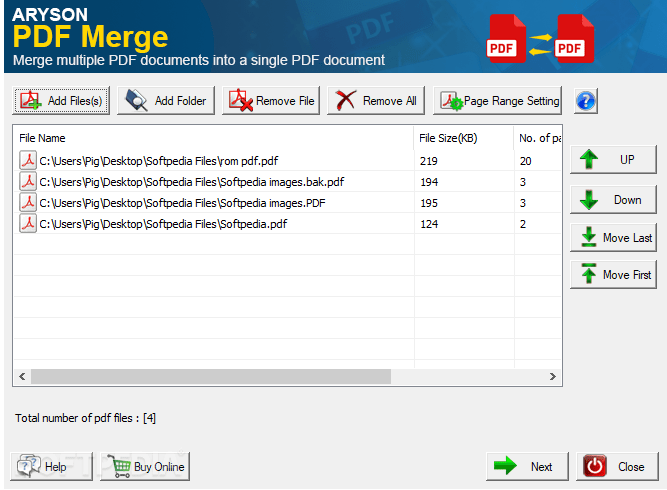Click the PDF icon for rom pdf.pdf
Image resolution: width=667 pixels, height=490 pixels.
(28, 160)
